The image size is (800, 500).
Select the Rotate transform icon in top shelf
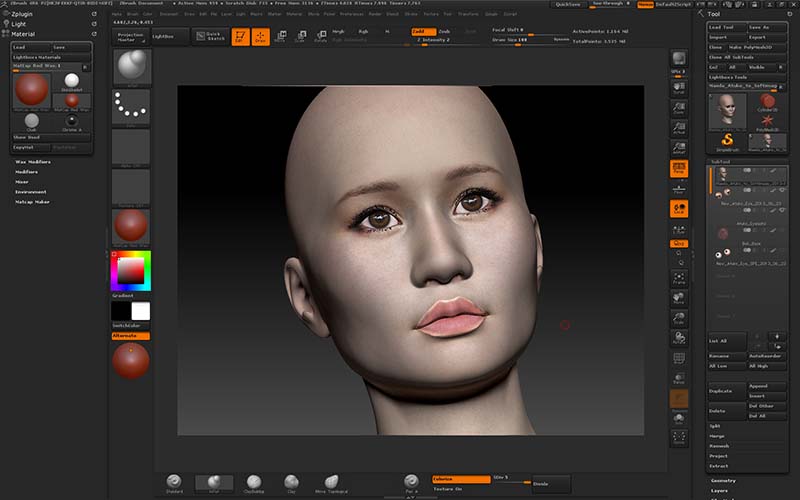click(321, 36)
